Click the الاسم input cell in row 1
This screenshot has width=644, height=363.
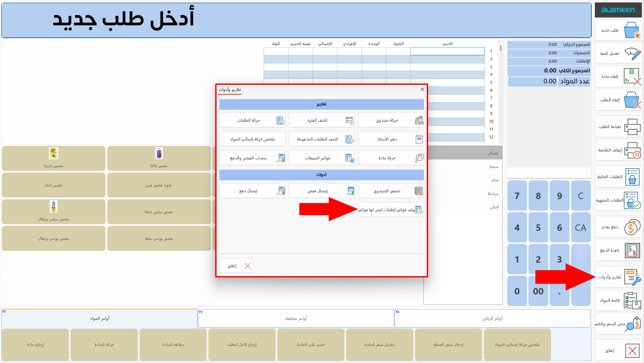(x=447, y=51)
